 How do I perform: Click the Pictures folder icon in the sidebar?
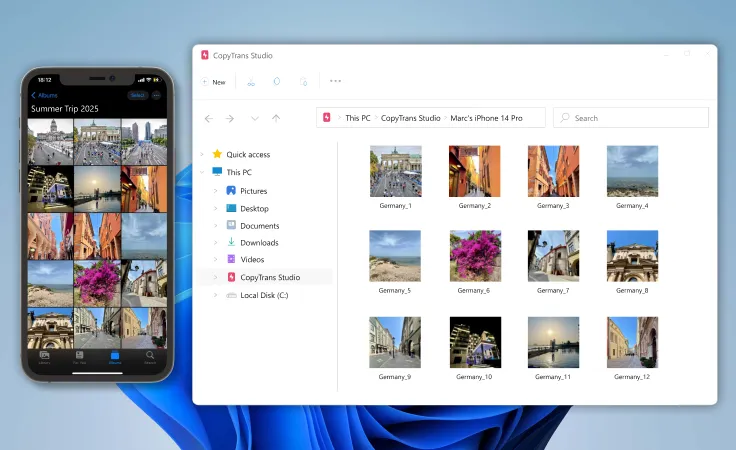[x=231, y=190]
